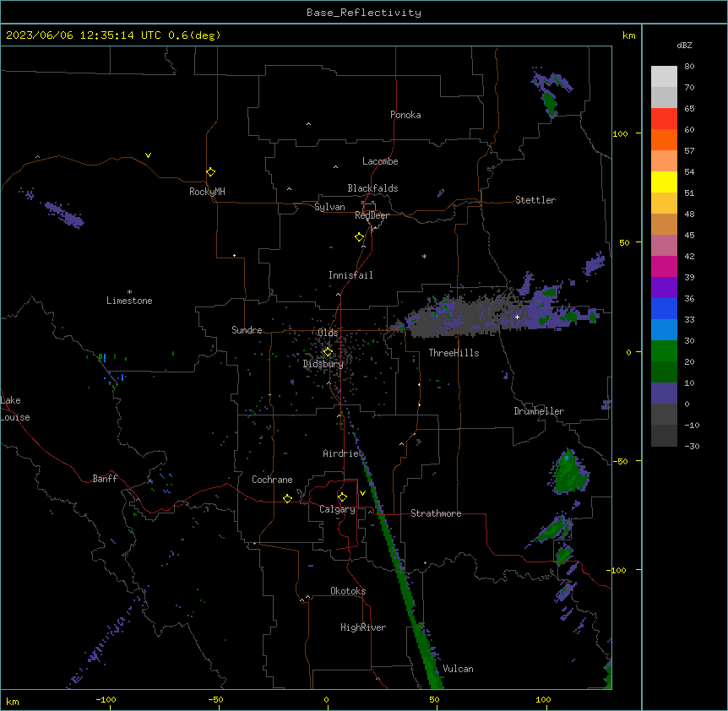Click the purple echo streak southwest of RockyMH
The width and height of the screenshot is (728, 711).
click(64, 214)
